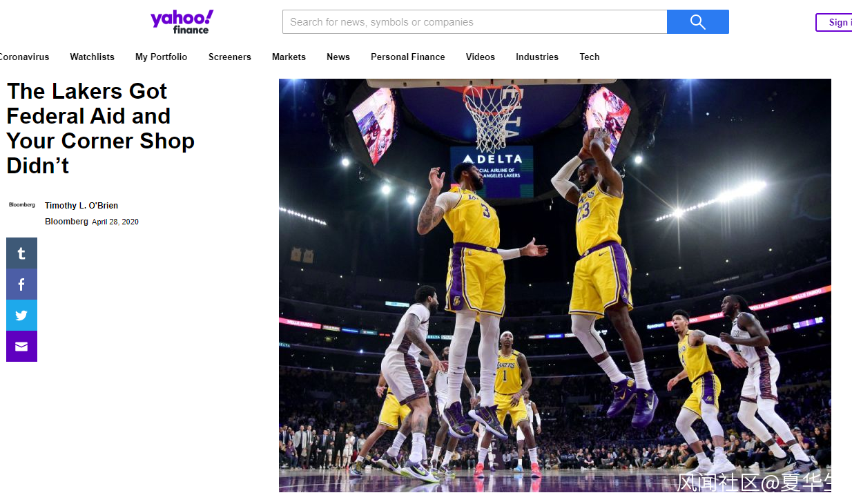Viewport: 852px width, 504px height.
Task: Select the Tech navigation item
Action: tap(589, 57)
